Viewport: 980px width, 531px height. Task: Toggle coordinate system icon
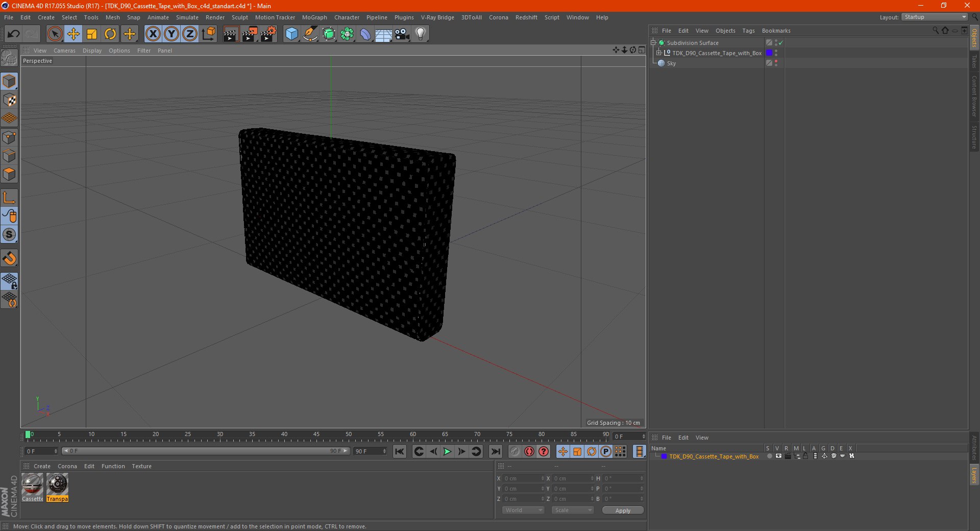click(208, 34)
